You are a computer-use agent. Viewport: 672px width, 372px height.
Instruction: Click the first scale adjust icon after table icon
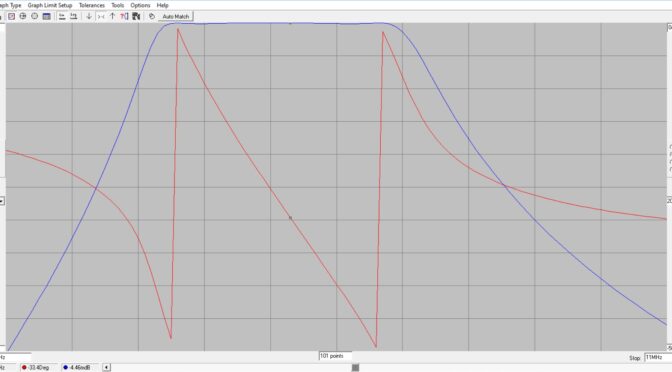click(x=62, y=16)
